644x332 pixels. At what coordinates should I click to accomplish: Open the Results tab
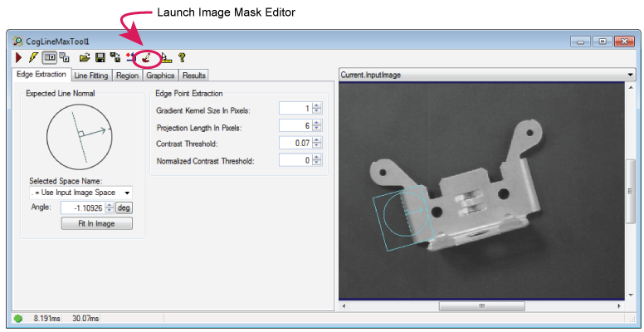pyautogui.click(x=193, y=75)
